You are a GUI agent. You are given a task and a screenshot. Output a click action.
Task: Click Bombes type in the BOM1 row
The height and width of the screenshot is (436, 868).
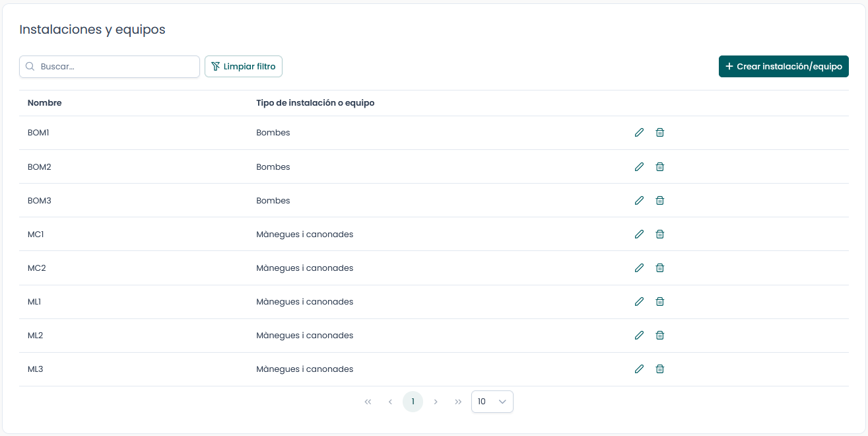273,133
